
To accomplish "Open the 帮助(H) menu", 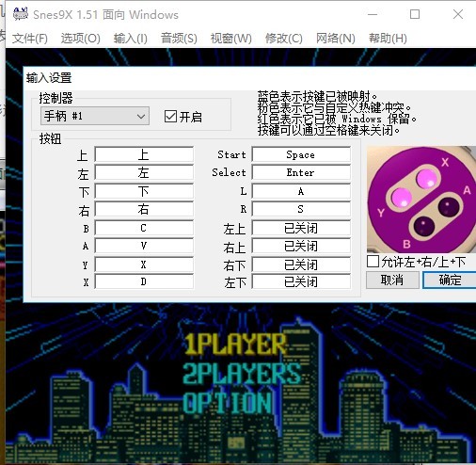I will coord(388,39).
